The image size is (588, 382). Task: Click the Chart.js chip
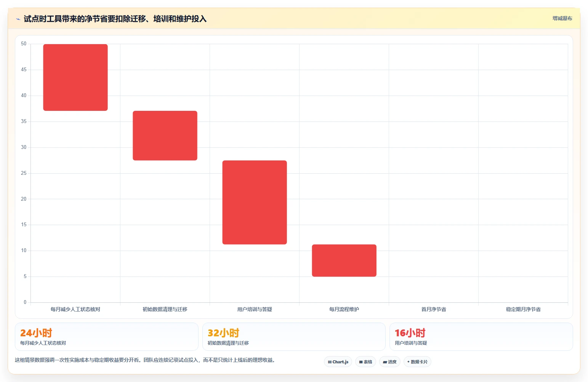(338, 362)
